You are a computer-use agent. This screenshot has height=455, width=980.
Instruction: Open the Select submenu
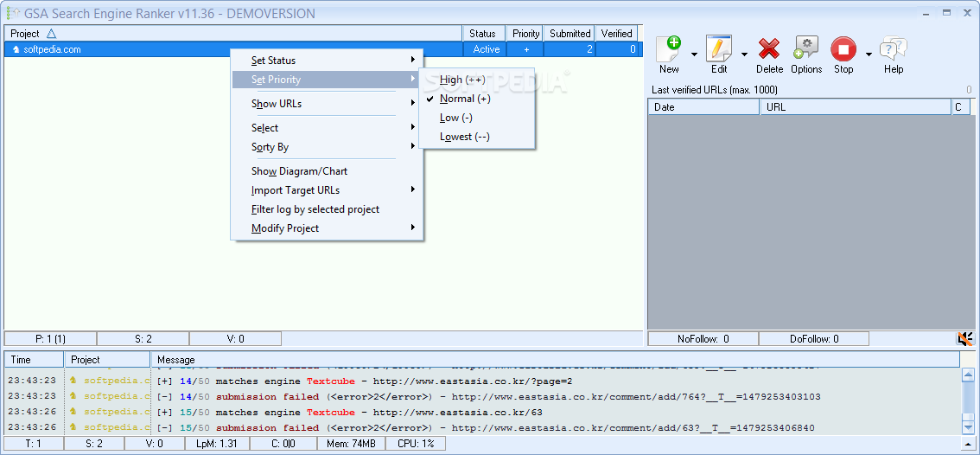[328, 128]
